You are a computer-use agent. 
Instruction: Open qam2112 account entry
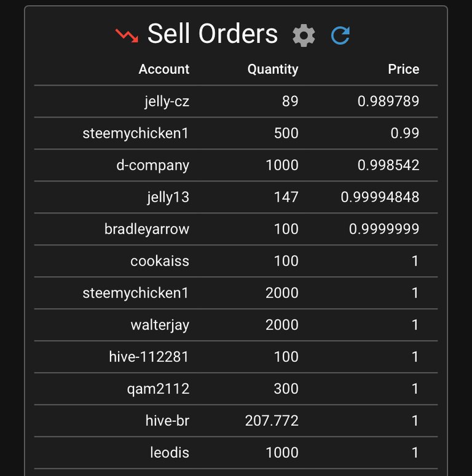pyautogui.click(x=159, y=389)
